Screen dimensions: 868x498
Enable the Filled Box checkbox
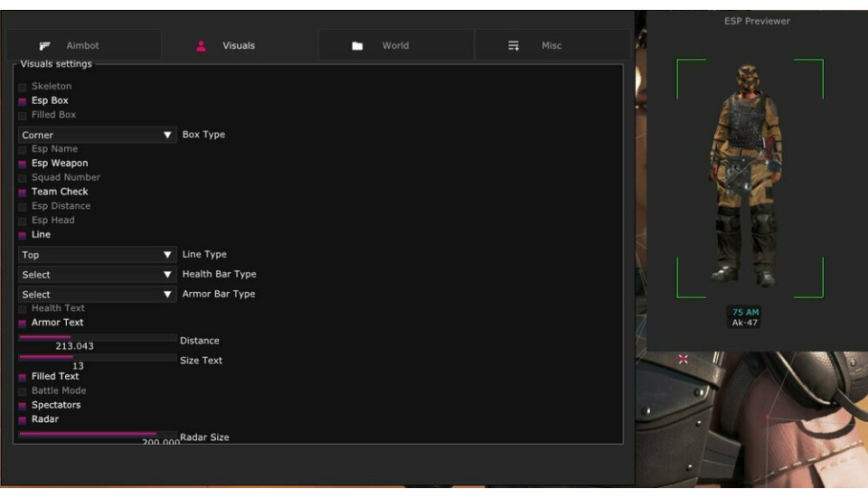pos(22,116)
